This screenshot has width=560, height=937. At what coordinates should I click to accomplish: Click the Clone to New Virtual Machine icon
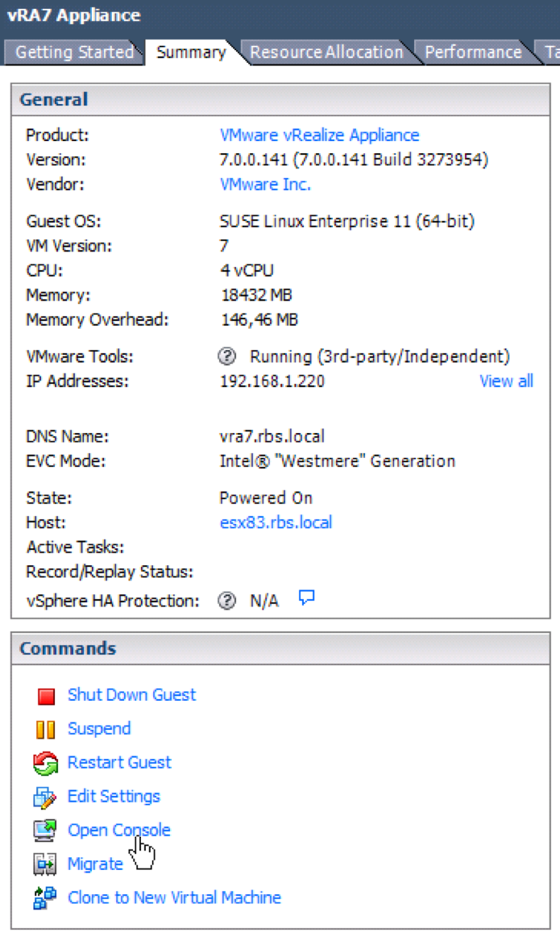point(45,898)
